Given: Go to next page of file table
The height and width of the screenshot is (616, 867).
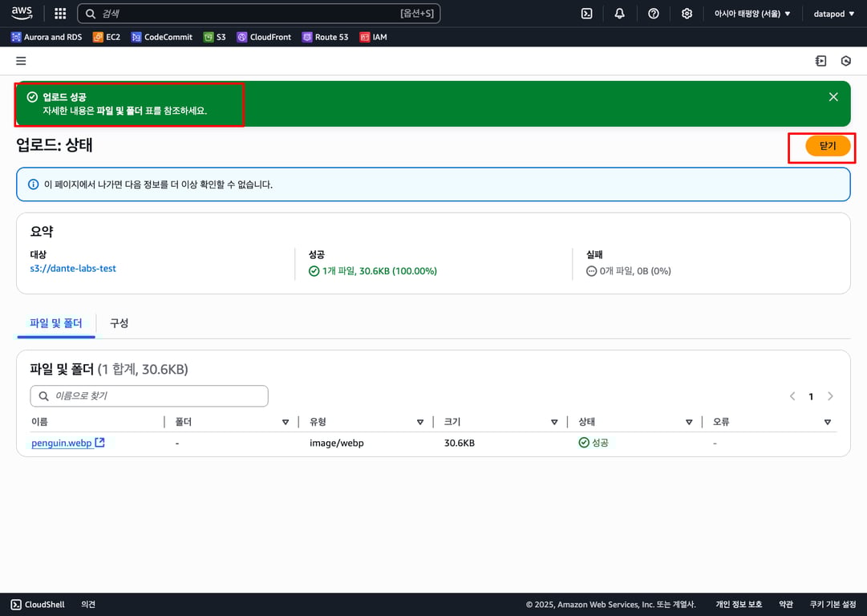Looking at the screenshot, I should pos(830,396).
